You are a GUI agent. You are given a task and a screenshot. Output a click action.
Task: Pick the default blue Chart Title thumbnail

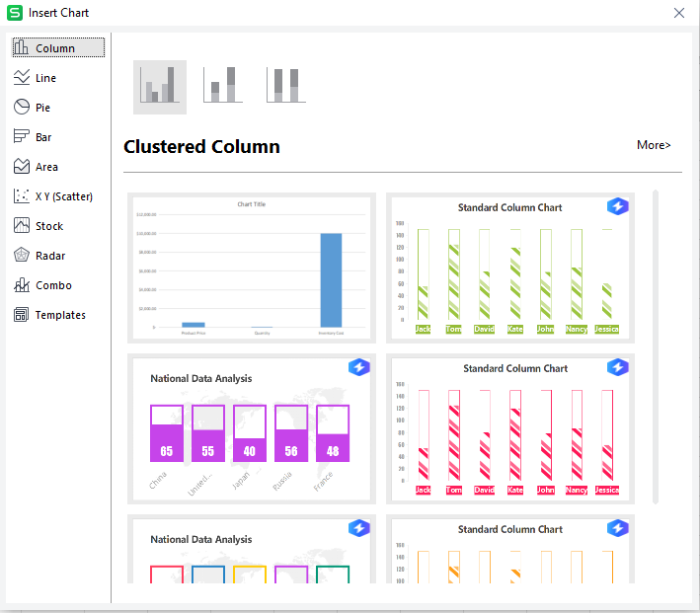click(x=252, y=268)
